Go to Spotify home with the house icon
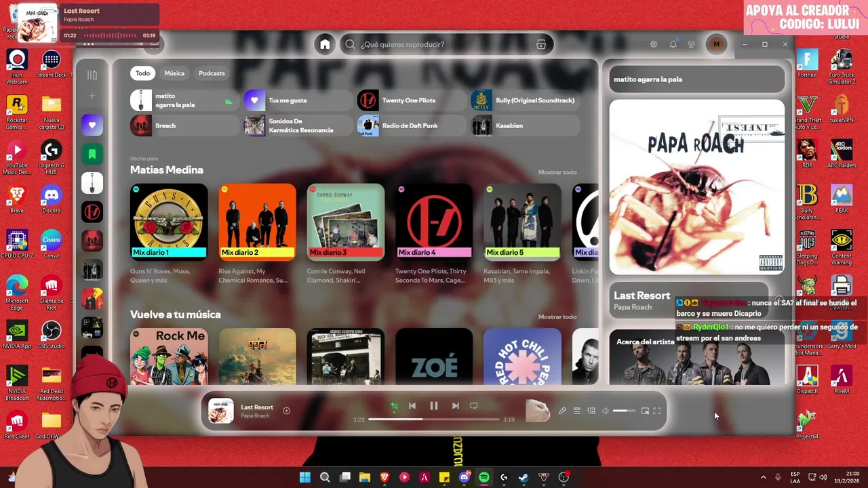868x488 pixels. (x=325, y=44)
